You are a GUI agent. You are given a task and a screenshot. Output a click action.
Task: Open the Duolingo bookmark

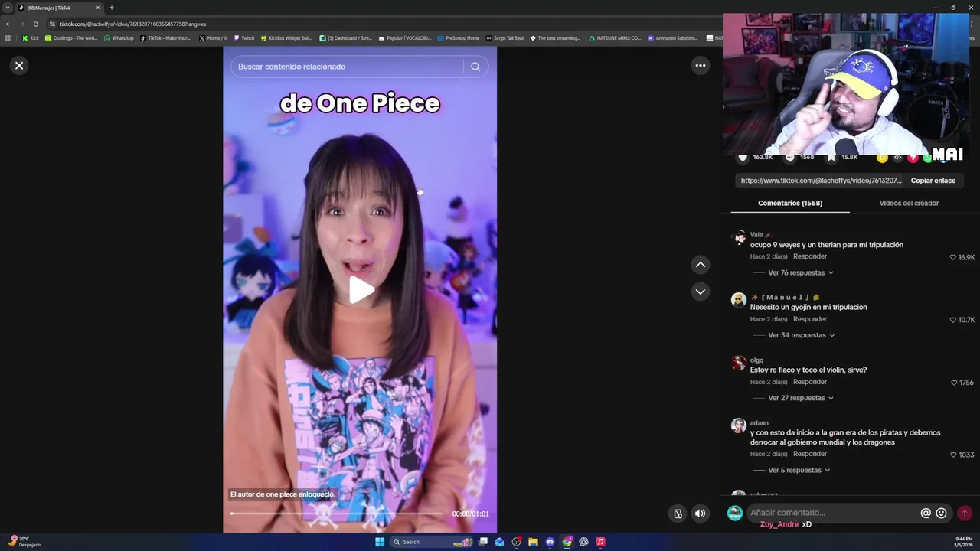pyautogui.click(x=71, y=37)
